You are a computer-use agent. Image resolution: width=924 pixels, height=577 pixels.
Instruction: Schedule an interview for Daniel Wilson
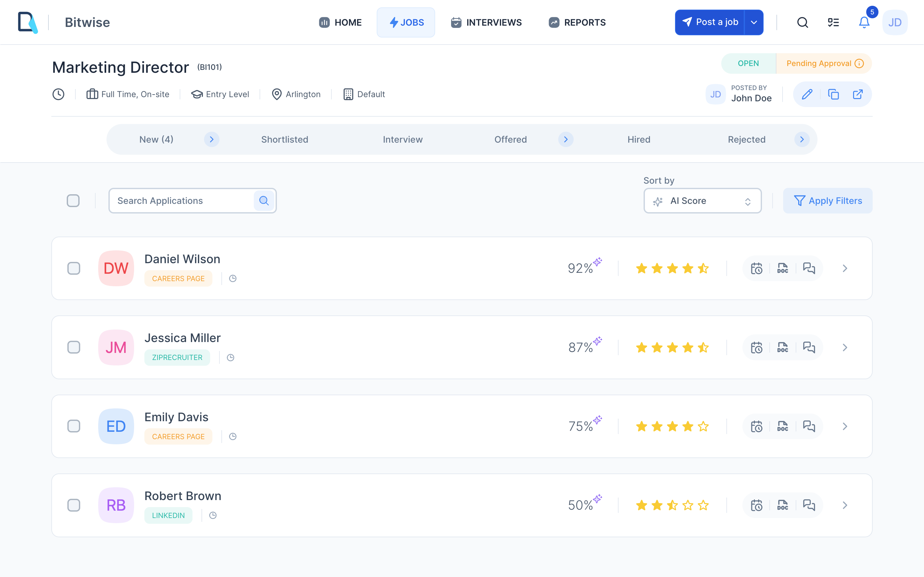click(757, 268)
